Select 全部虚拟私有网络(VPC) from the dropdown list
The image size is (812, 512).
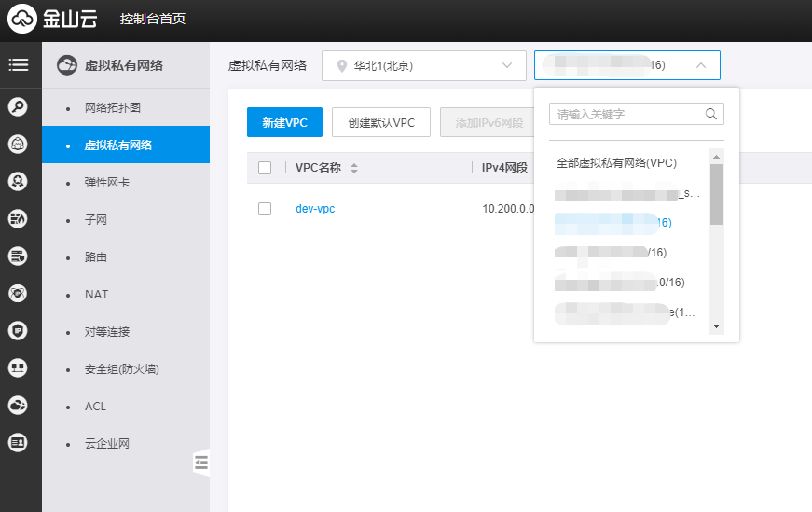click(616, 163)
